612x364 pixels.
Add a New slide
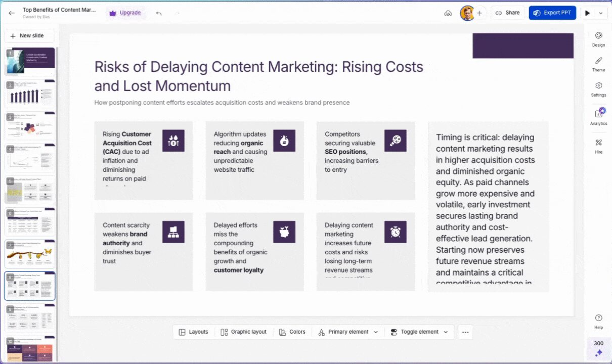point(29,36)
